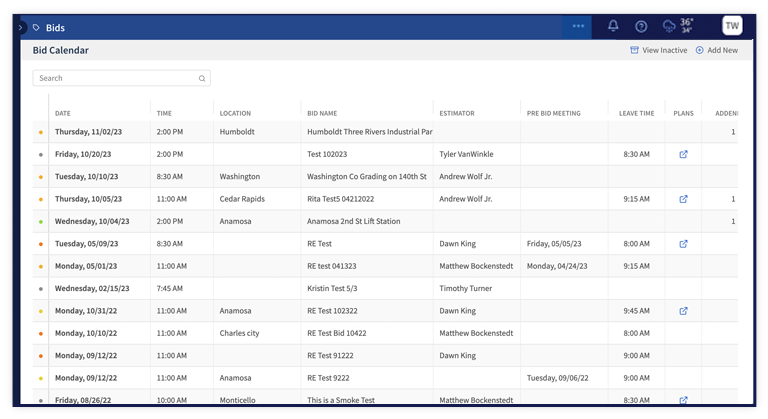
Task: Click into the Search field
Action: coord(115,78)
